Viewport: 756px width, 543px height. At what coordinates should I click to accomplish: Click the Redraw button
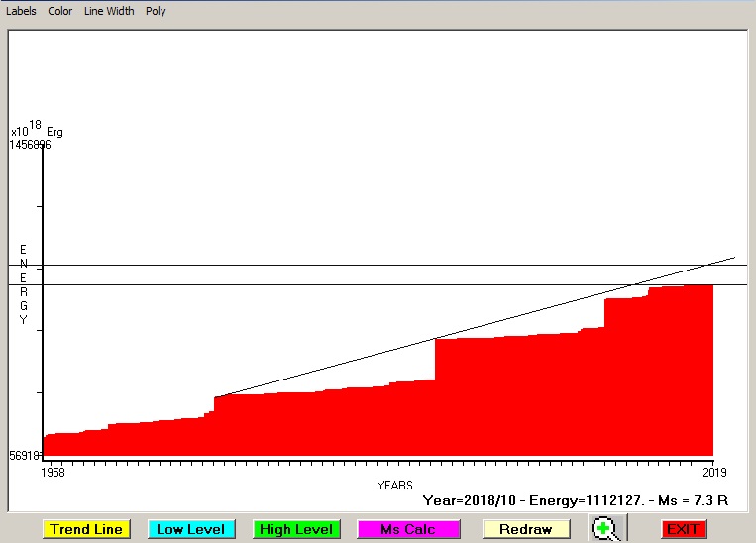click(x=525, y=529)
